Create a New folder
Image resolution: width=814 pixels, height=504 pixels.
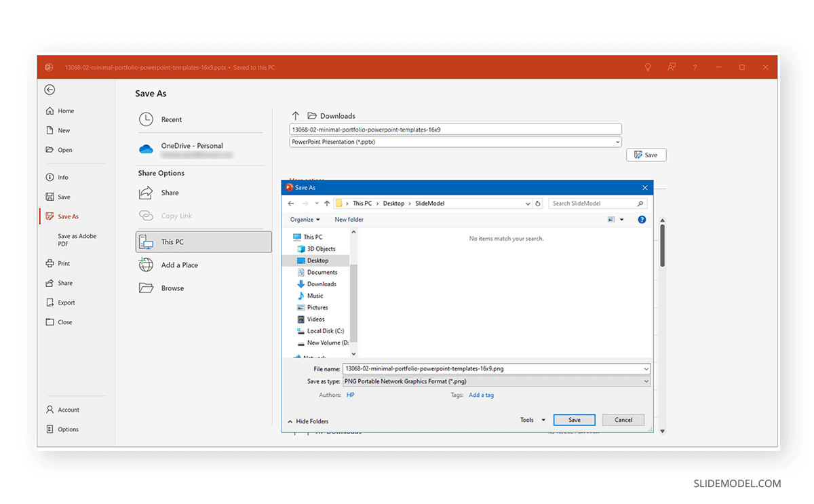click(x=349, y=219)
